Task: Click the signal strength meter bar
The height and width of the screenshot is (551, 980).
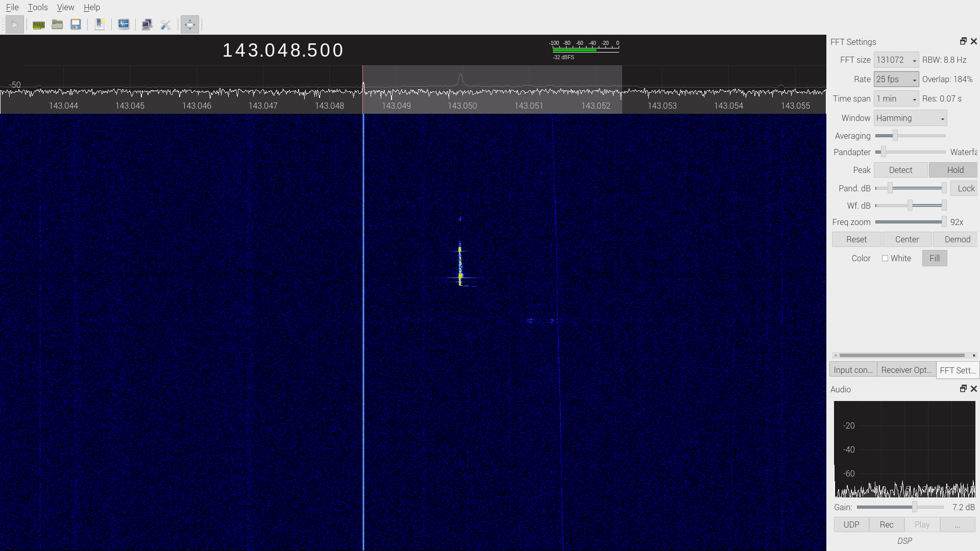Action: click(585, 50)
